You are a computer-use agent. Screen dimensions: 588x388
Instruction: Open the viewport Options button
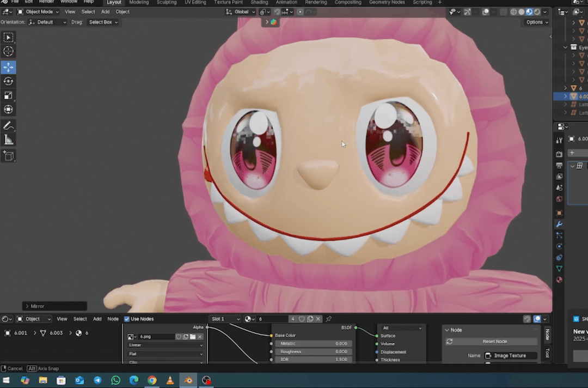coord(537,22)
